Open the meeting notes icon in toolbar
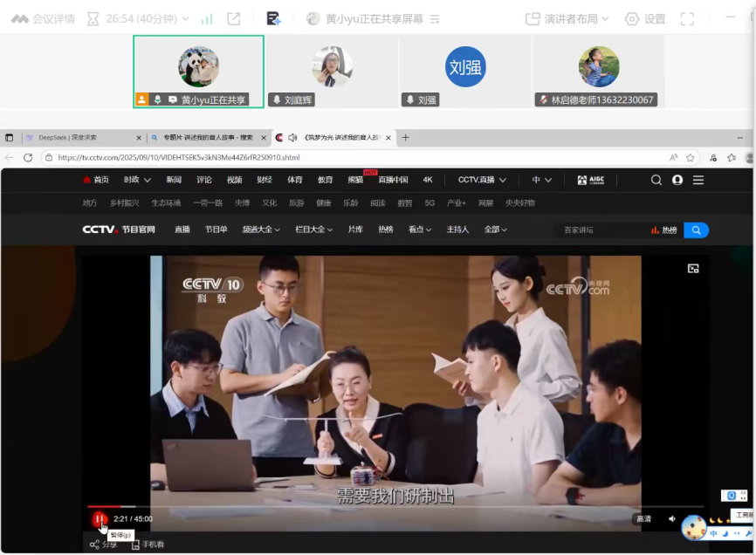 coord(273,18)
